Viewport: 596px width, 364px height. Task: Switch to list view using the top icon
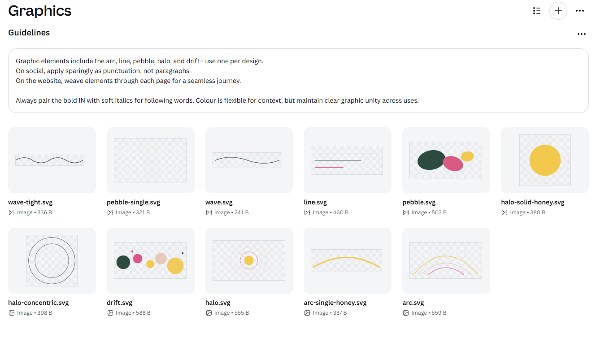pyautogui.click(x=537, y=11)
